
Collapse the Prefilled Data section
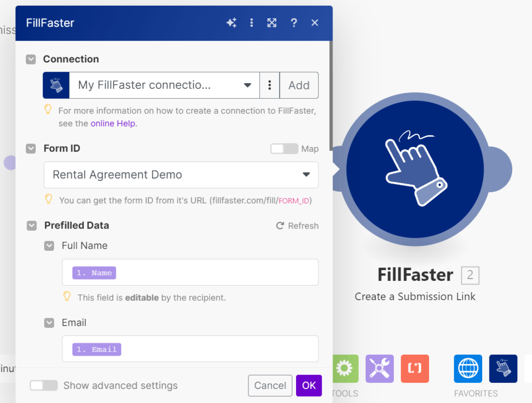[x=32, y=225]
